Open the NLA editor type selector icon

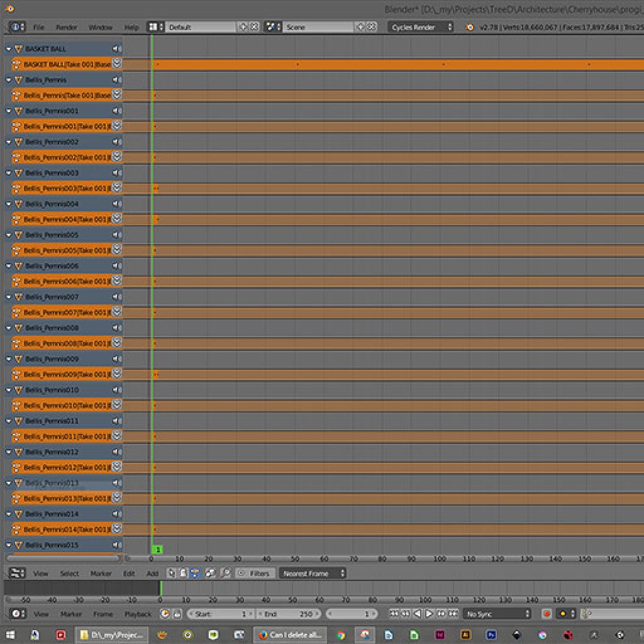click(16, 573)
